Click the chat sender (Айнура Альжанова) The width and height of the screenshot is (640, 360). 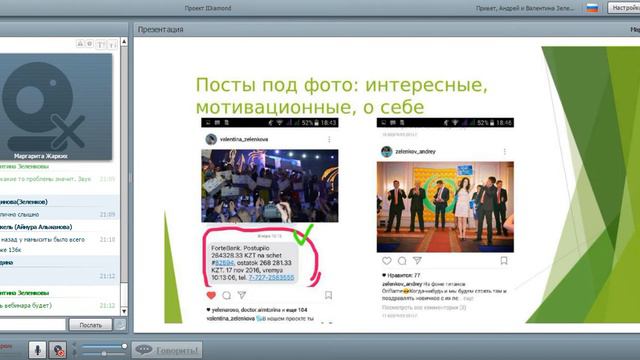(36, 227)
